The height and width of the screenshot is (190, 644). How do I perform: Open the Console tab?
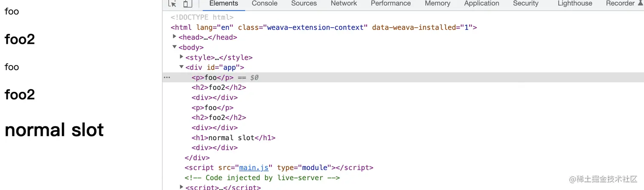264,3
